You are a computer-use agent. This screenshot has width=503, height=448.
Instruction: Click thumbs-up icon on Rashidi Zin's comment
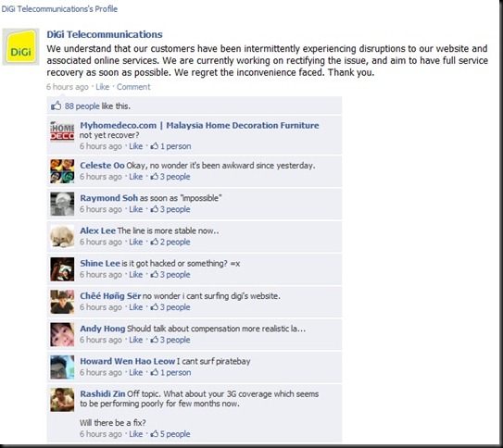click(155, 434)
